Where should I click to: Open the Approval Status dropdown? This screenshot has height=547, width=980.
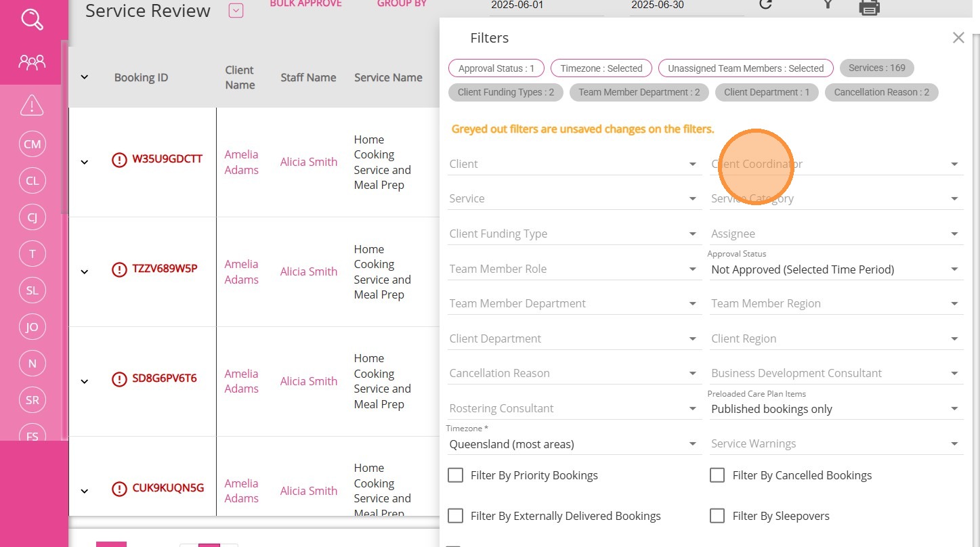click(836, 269)
